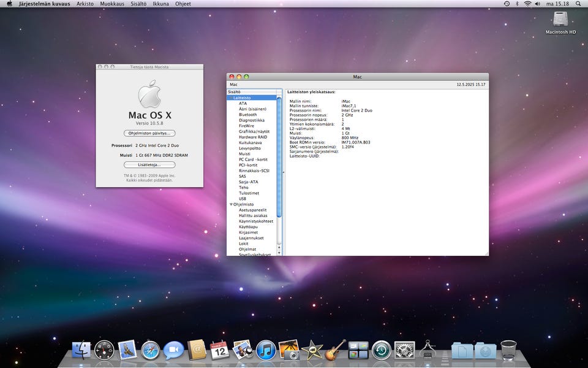
Task: Click the Spotlight magnifying glass icon
Action: pyautogui.click(x=578, y=4)
